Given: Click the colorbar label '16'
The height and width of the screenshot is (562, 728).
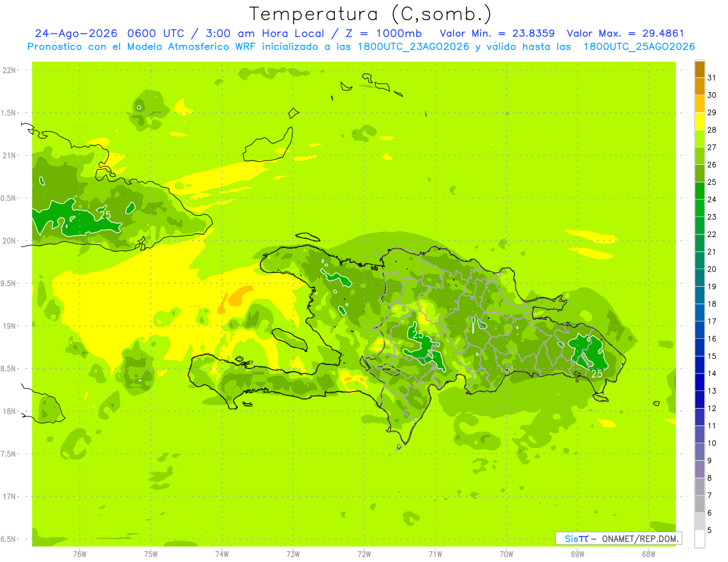Looking at the screenshot, I should click(712, 338).
